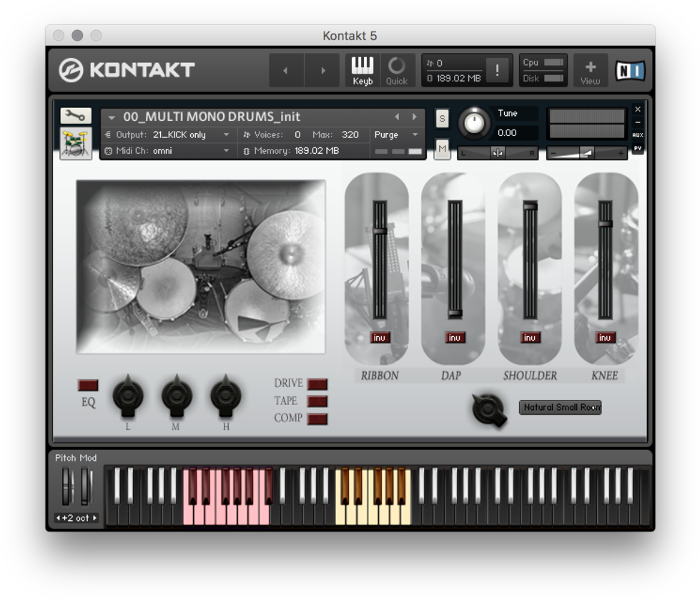Go to next browser item in header

[x=322, y=70]
